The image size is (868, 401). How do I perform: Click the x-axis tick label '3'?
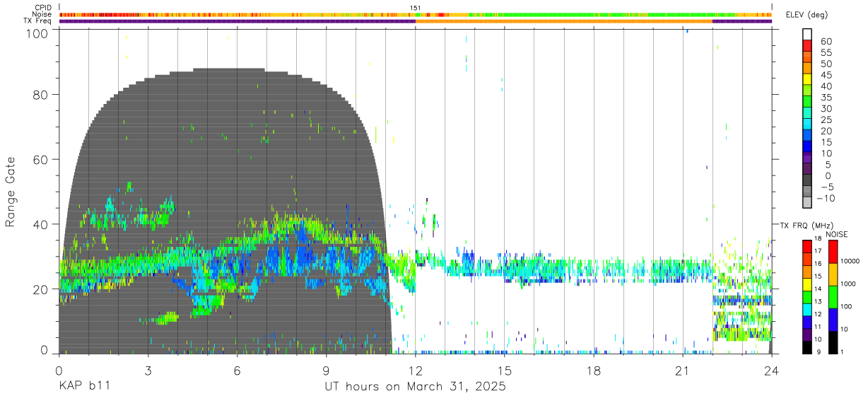click(x=148, y=371)
